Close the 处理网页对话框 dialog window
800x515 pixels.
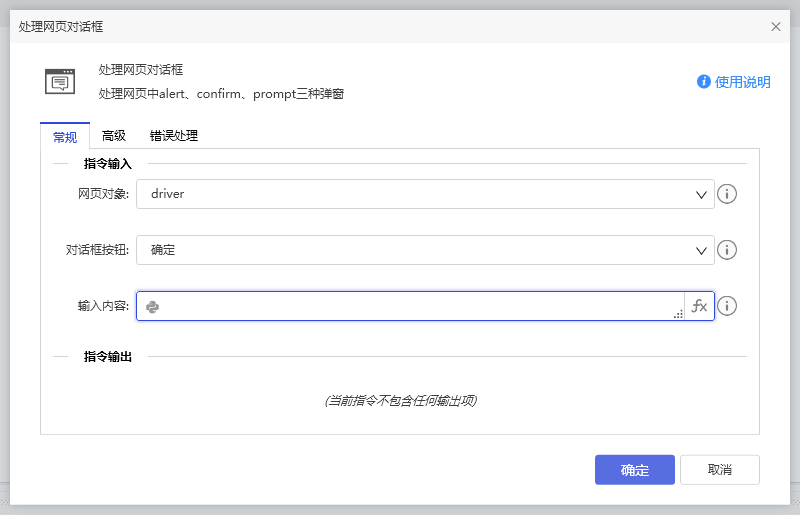click(776, 26)
